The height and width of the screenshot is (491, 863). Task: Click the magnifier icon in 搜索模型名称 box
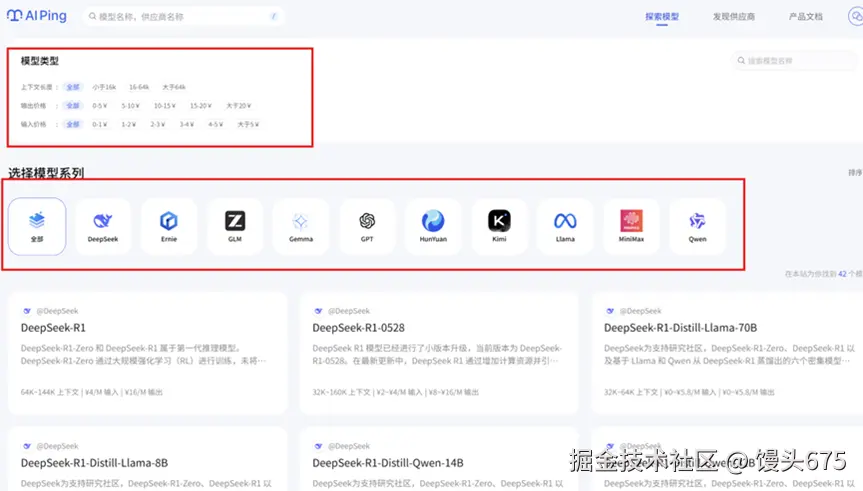[x=741, y=61]
